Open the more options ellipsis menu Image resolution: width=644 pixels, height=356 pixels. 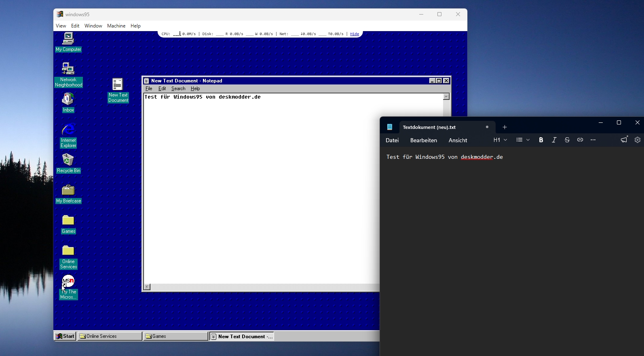click(x=593, y=140)
